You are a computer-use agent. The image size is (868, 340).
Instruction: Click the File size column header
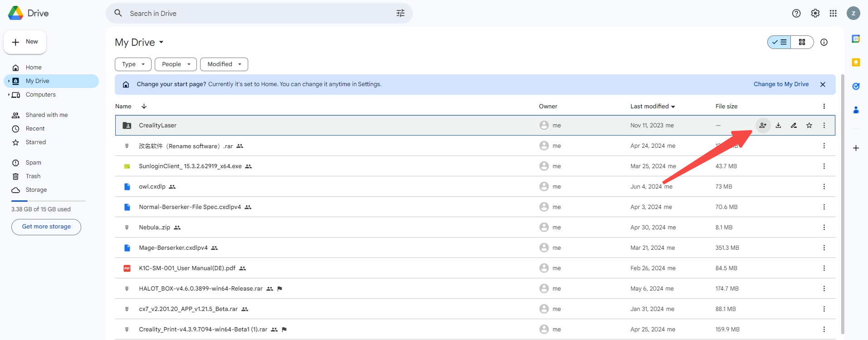tap(726, 106)
